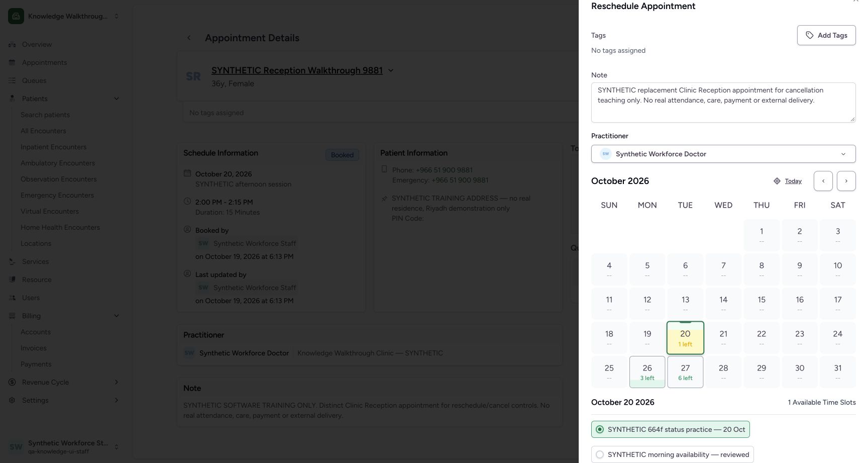Select October 27 with 6 left

click(685, 372)
